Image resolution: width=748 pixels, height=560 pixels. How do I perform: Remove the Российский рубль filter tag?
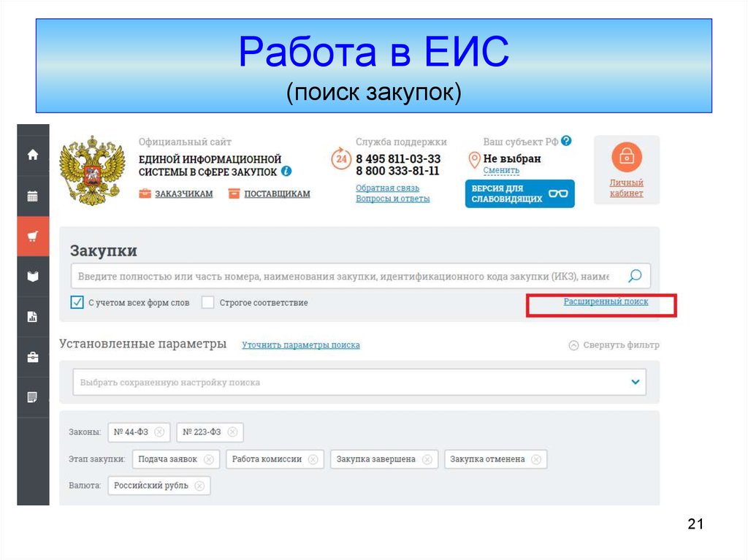(x=199, y=486)
